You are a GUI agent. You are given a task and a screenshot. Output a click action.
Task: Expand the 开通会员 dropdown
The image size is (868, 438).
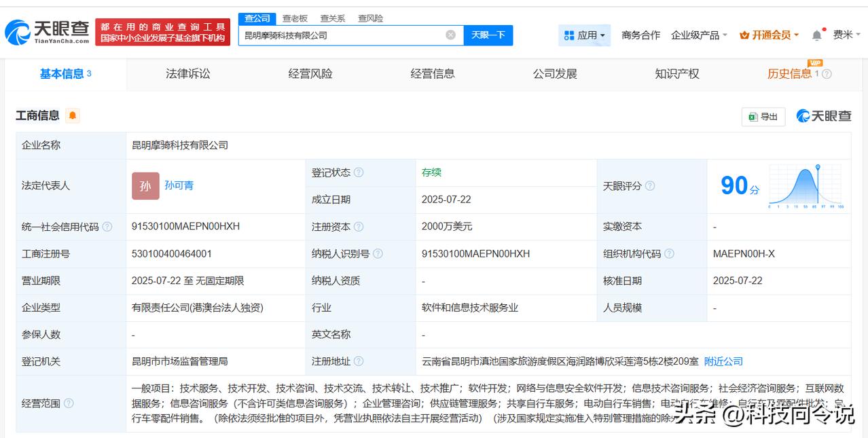770,35
